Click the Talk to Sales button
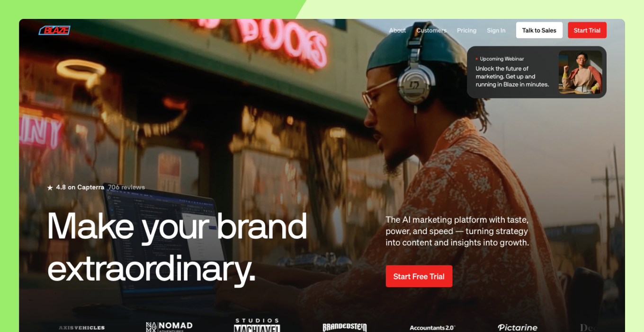 coord(539,30)
